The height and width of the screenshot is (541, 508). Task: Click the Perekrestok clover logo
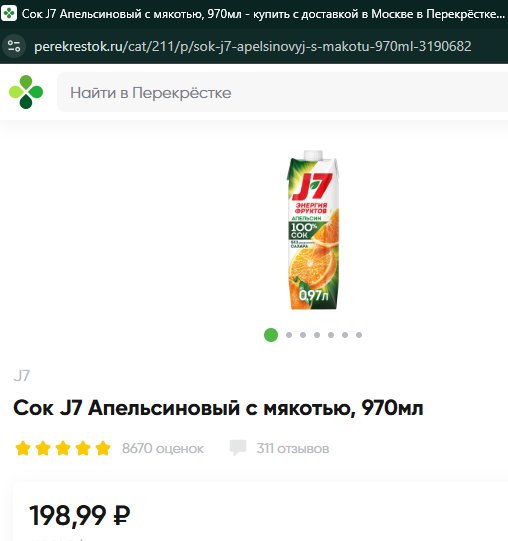click(26, 92)
